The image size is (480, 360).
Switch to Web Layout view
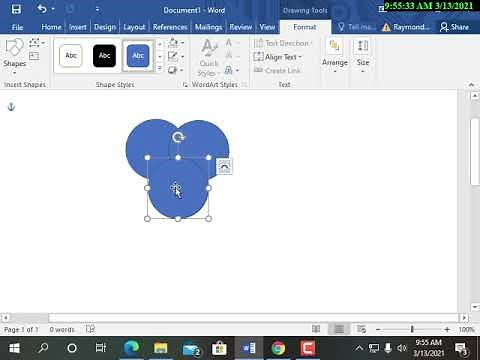(361, 329)
